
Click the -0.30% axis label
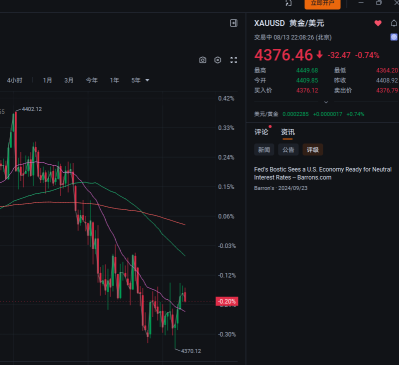[227, 334]
